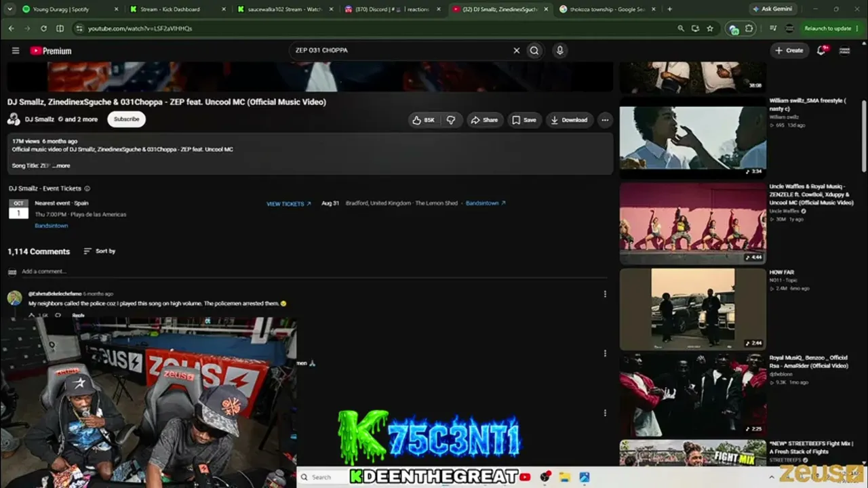
Task: Share the ZEP music video
Action: point(484,120)
